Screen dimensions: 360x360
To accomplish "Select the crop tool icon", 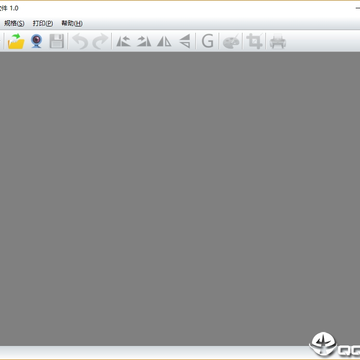I will [254, 42].
